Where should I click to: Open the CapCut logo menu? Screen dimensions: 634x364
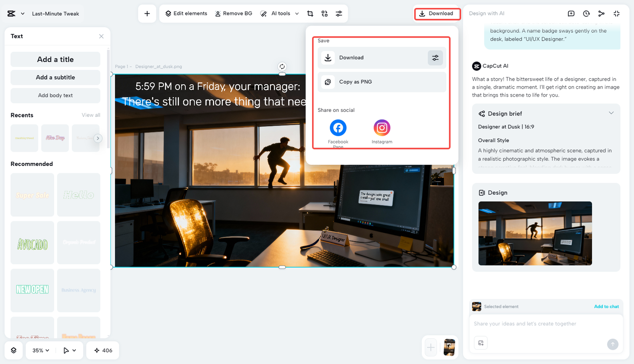16,13
